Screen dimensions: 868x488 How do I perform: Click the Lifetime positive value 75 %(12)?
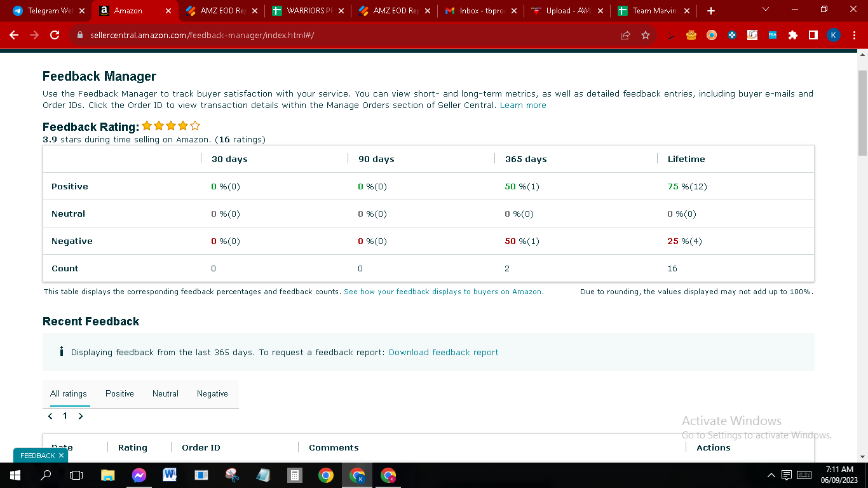tap(688, 187)
